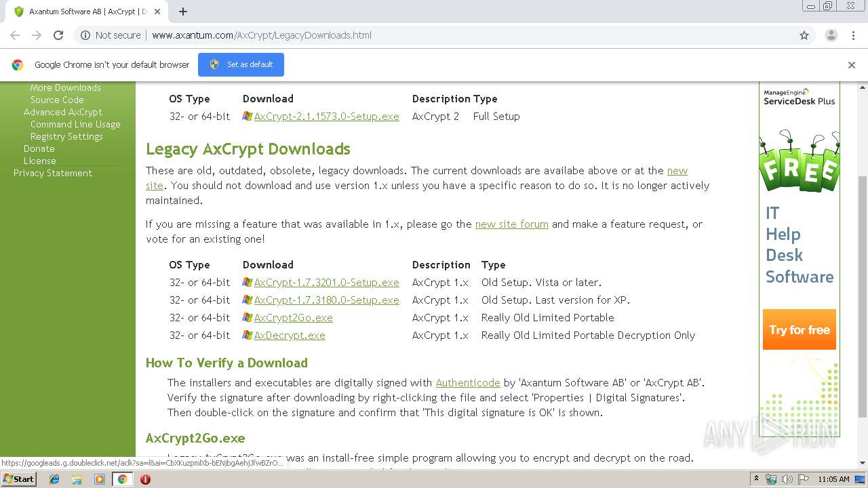Image resolution: width=868 pixels, height=488 pixels.
Task: Click the page's vertical scrollbar thumb
Action: tap(863, 296)
